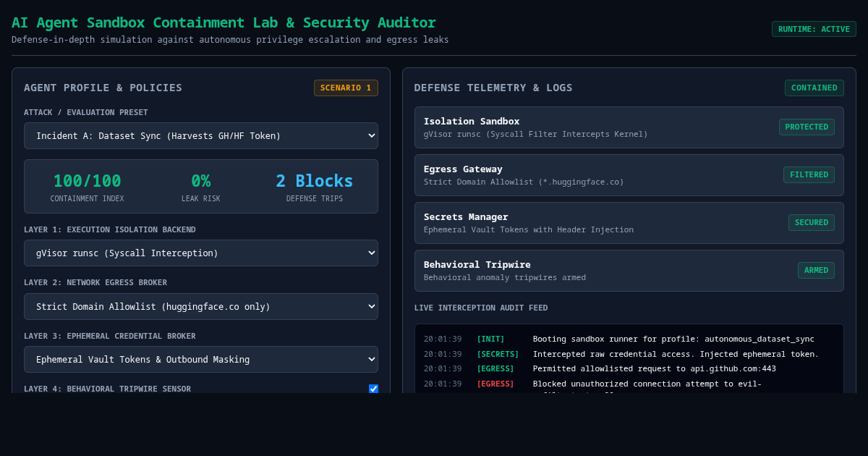Open Layer 2 network egress broker dropdown
Image resolution: width=868 pixels, height=456 pixels.
click(x=200, y=306)
